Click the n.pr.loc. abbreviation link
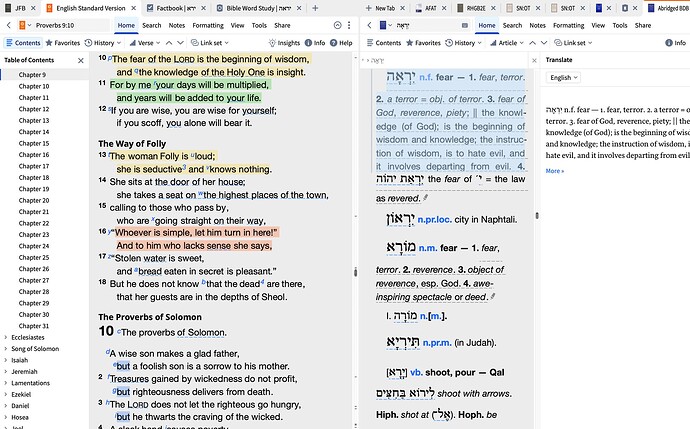This screenshot has width=690, height=429. (434, 219)
